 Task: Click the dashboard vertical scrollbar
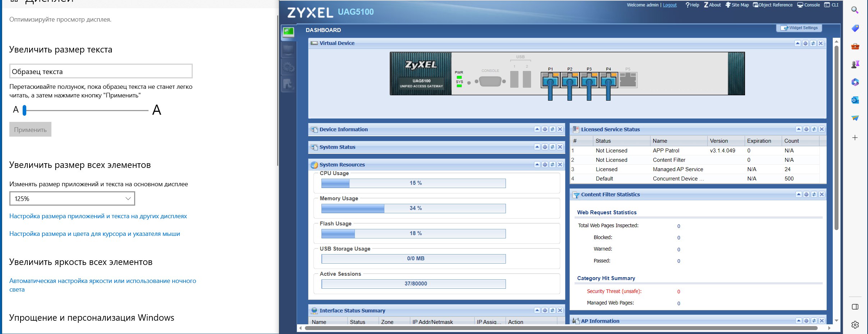[836, 138]
